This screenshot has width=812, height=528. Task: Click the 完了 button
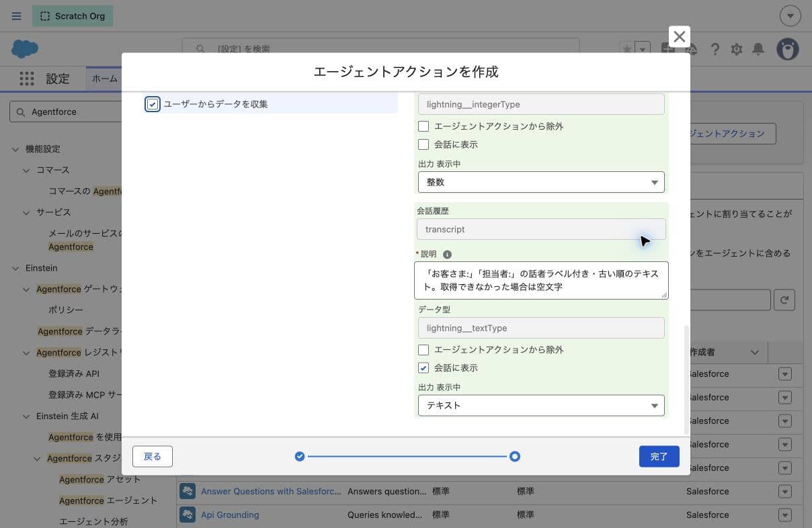click(x=659, y=456)
